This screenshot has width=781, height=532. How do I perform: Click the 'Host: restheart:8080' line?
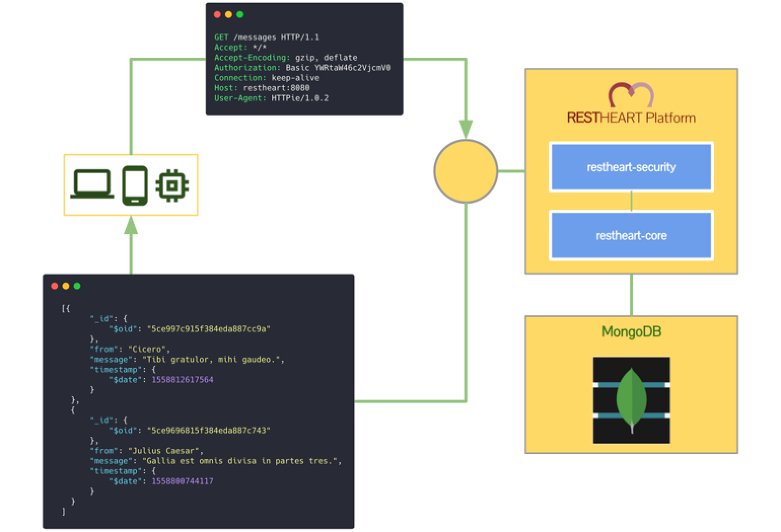(x=262, y=88)
